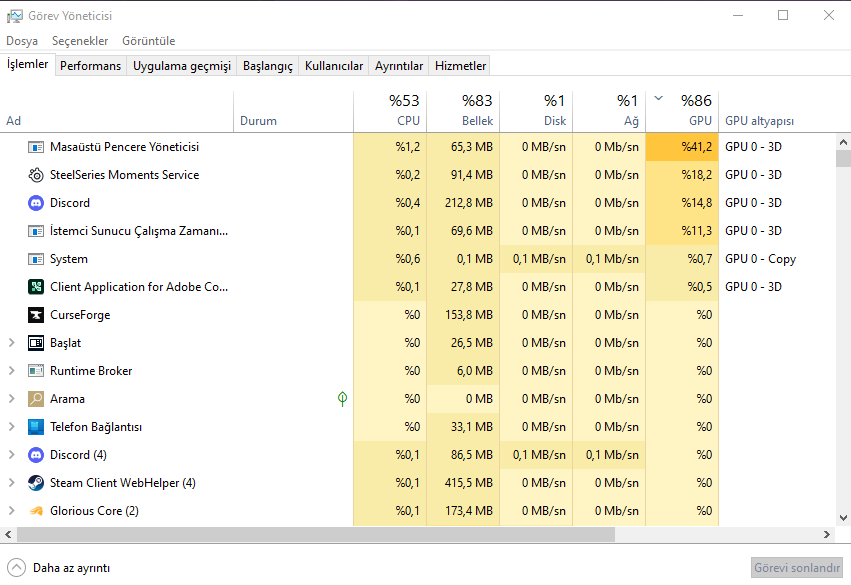
Task: Click the Discord (4) group icon
Action: pos(36,455)
